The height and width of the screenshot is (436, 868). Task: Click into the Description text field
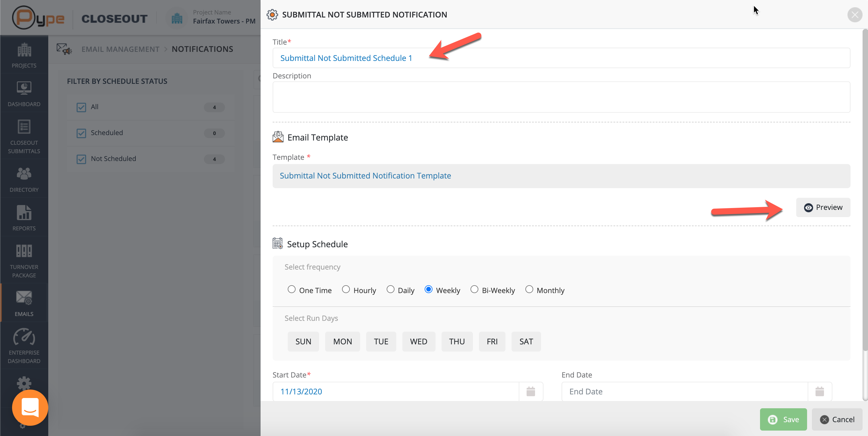561,97
